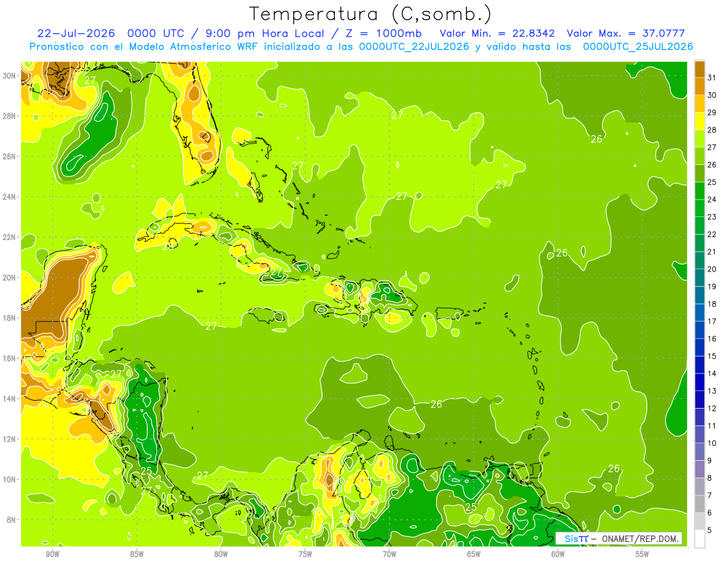Click the 85W longitude axis label
The width and height of the screenshot is (728, 562).
click(136, 554)
